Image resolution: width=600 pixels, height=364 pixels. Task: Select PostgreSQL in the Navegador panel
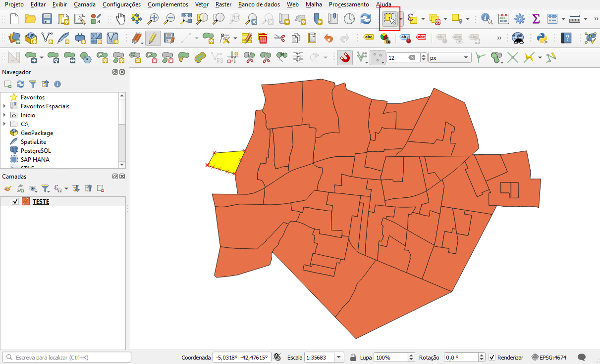click(x=36, y=151)
